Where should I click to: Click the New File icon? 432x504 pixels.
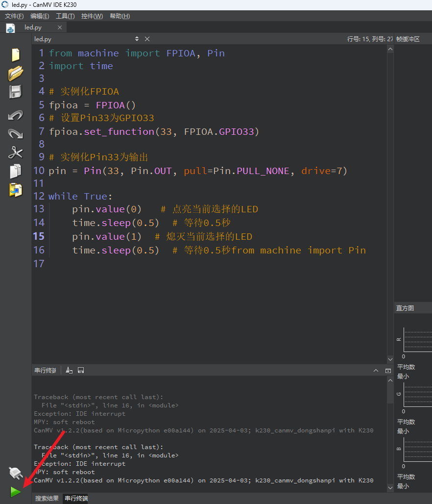[x=15, y=54]
